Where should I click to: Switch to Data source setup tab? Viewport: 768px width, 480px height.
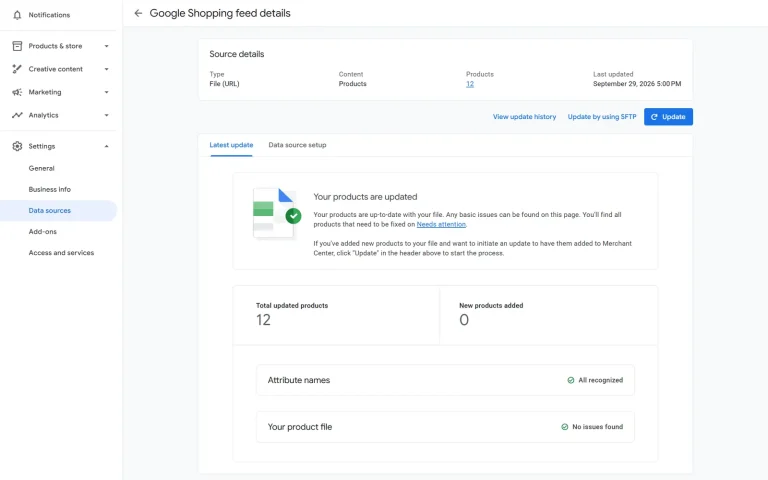[x=297, y=145]
